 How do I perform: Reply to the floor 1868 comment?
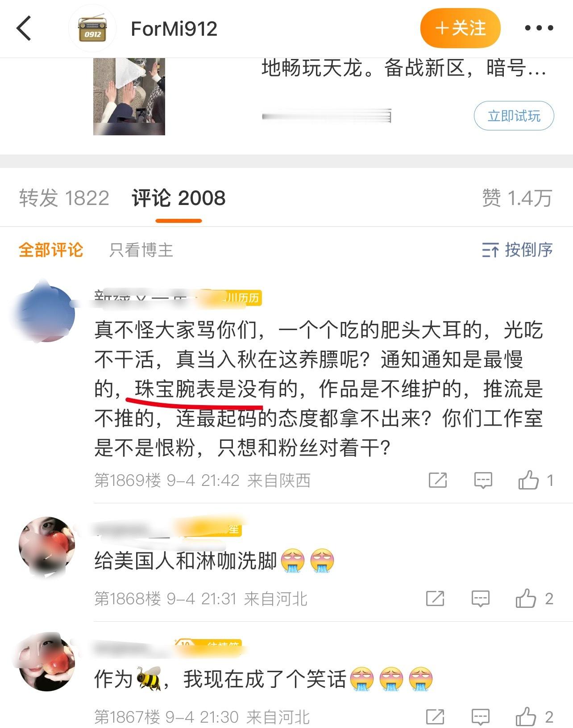tap(481, 599)
